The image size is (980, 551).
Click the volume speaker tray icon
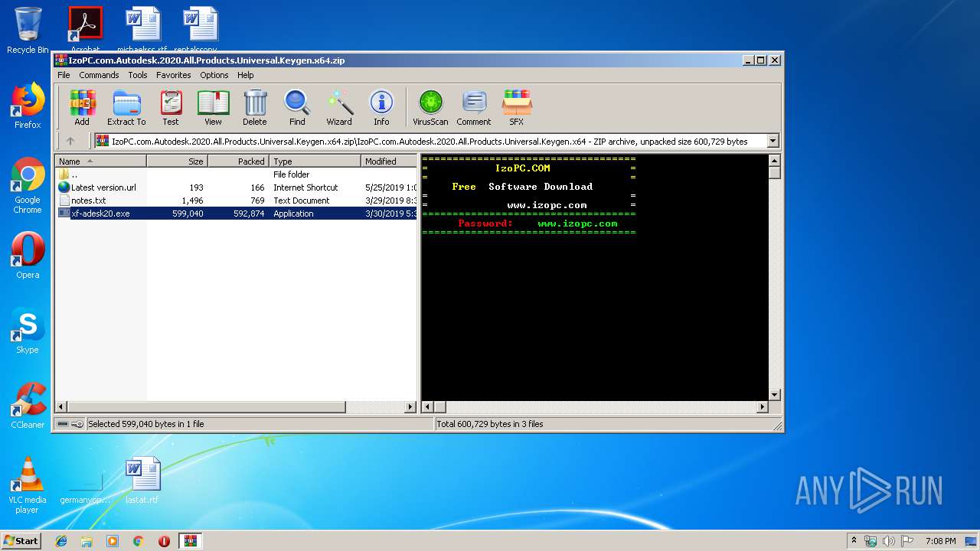(889, 541)
